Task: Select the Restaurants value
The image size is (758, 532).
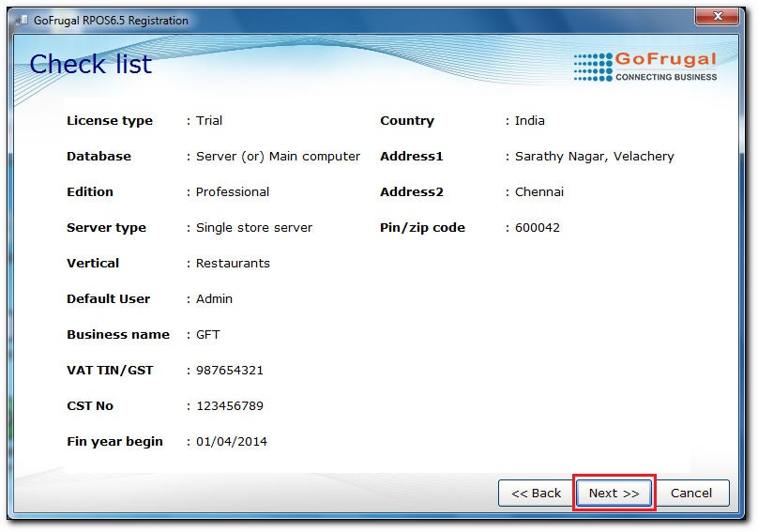Action: point(233,263)
